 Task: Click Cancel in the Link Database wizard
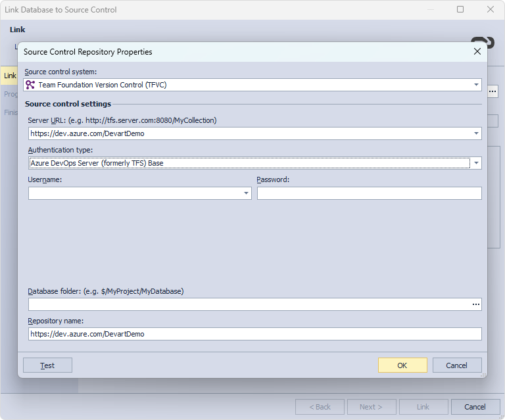(475, 407)
